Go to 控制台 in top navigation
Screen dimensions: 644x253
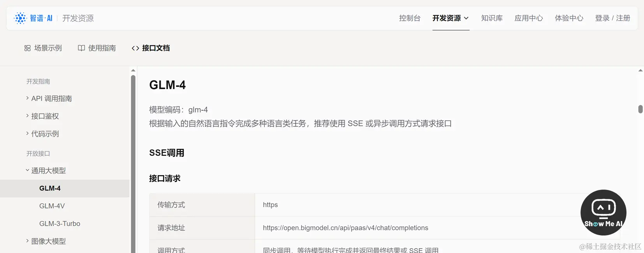410,18
